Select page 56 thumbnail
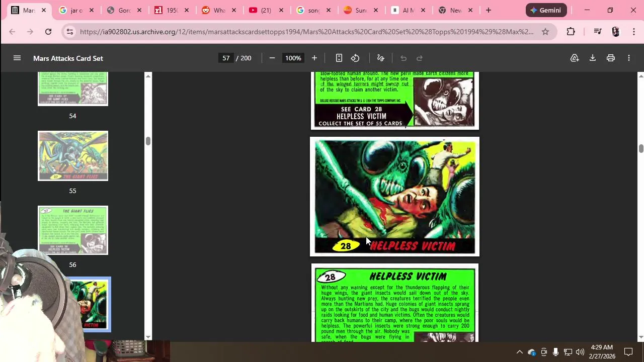The image size is (644, 362). click(x=73, y=230)
